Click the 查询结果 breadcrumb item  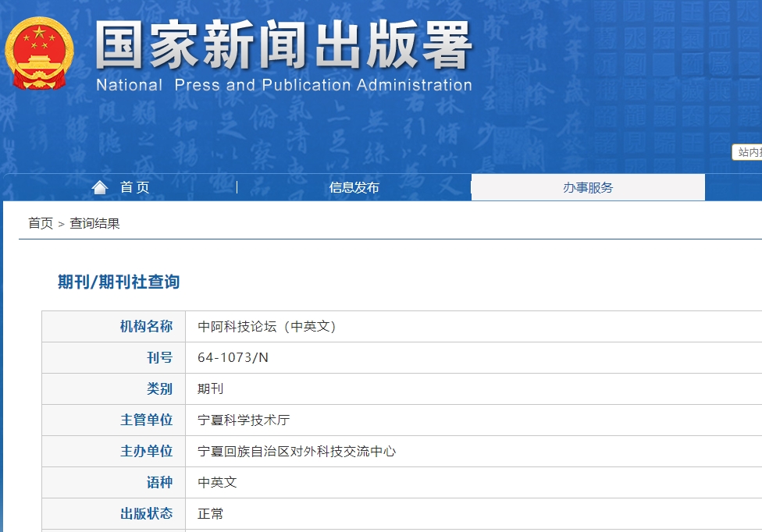[x=94, y=223]
